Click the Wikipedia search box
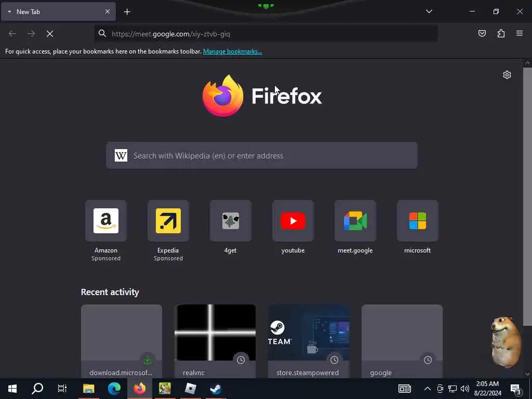532x399 pixels. (262, 155)
